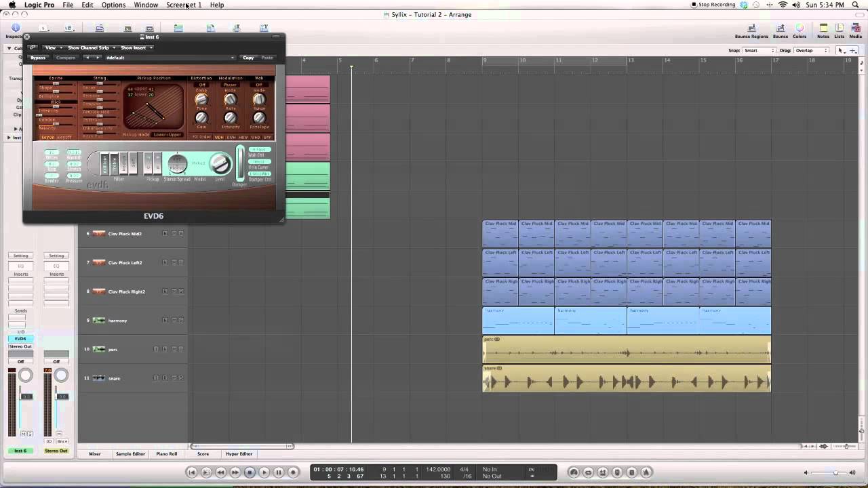868x488 pixels.
Task: Open the Inspector panel icon
Action: 15,29
